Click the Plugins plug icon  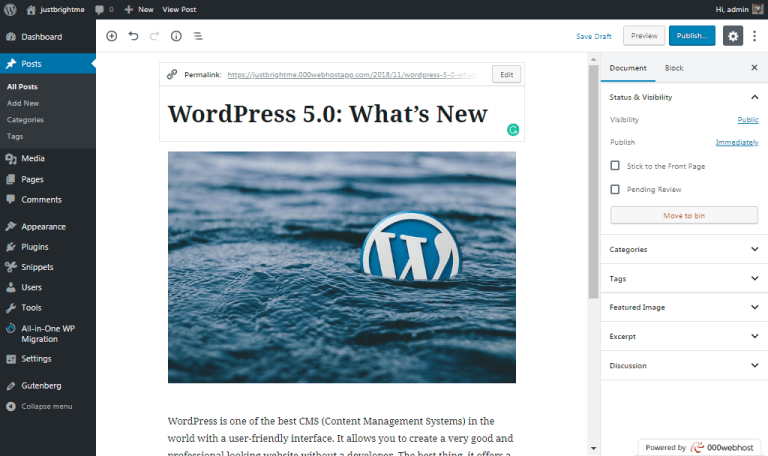coord(11,247)
